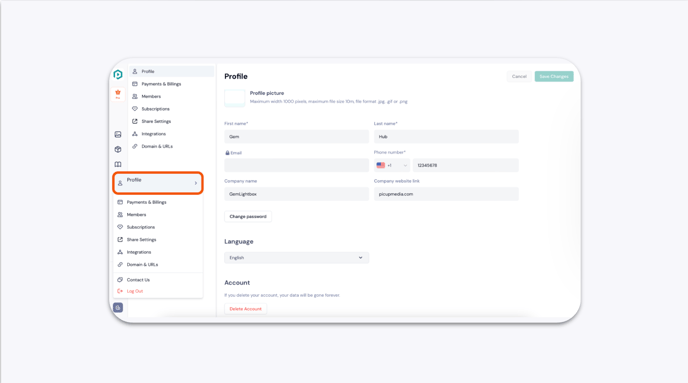Click the Save Changes button

tap(554, 76)
